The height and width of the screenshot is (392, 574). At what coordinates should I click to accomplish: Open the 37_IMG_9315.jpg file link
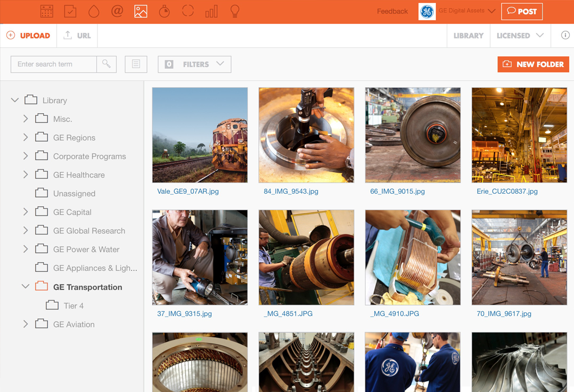185,313
